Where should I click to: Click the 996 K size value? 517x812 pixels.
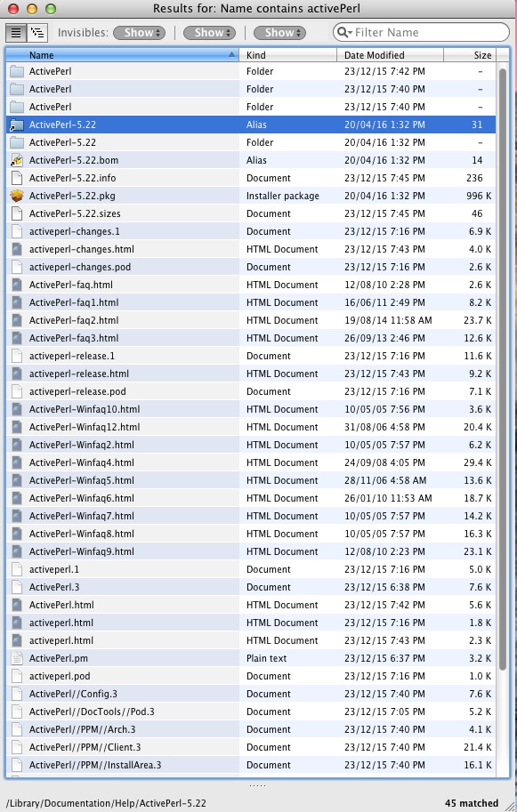click(478, 196)
